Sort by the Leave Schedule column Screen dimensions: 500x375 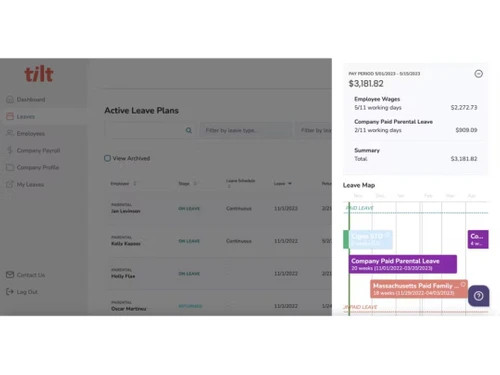click(x=240, y=183)
